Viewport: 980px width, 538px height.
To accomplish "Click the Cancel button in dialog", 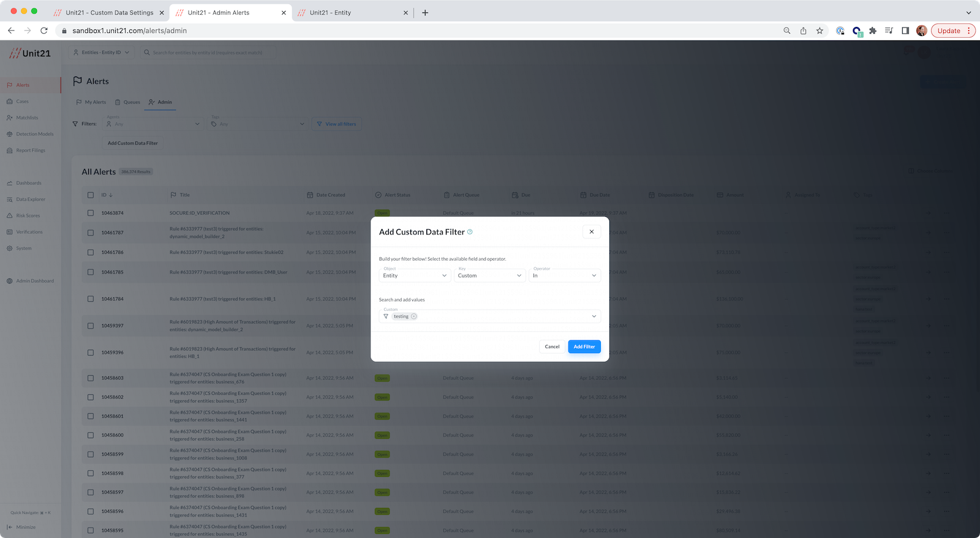I will coord(552,346).
